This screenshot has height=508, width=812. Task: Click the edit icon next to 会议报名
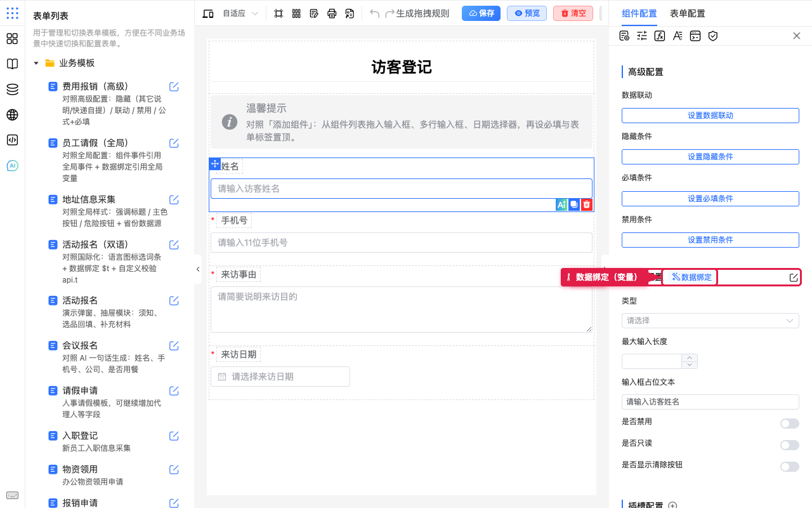pyautogui.click(x=174, y=346)
